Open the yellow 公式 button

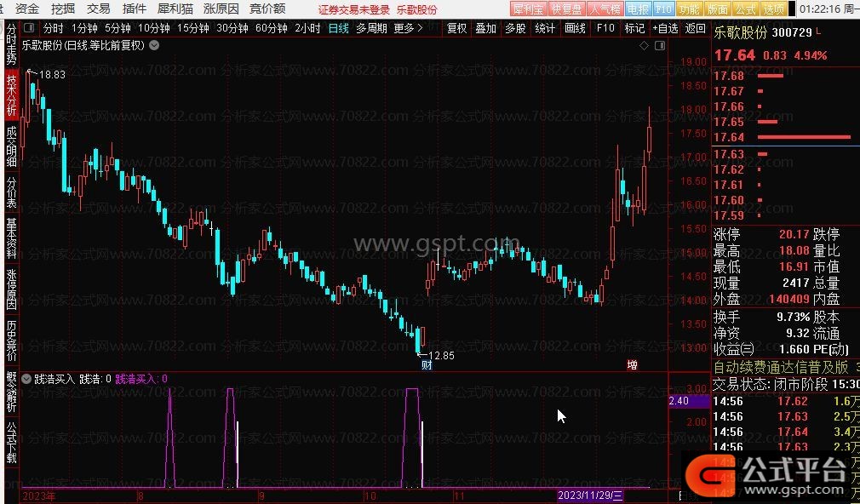click(x=746, y=9)
